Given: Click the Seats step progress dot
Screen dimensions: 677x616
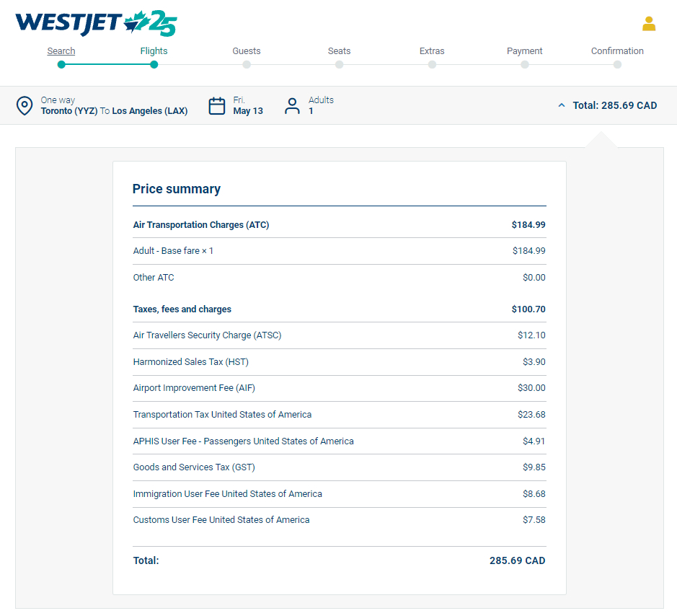Looking at the screenshot, I should point(339,65).
